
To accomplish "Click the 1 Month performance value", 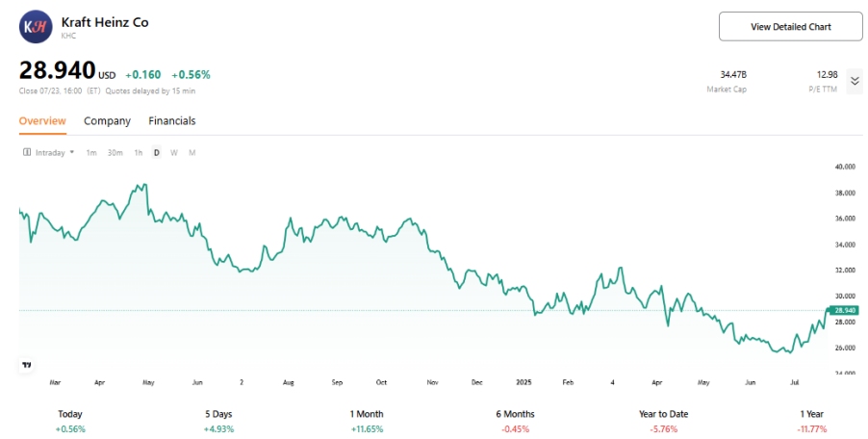I will coord(366,429).
